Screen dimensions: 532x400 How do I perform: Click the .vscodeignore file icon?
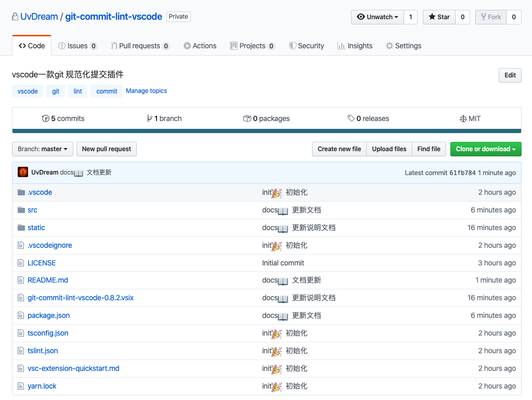21,245
